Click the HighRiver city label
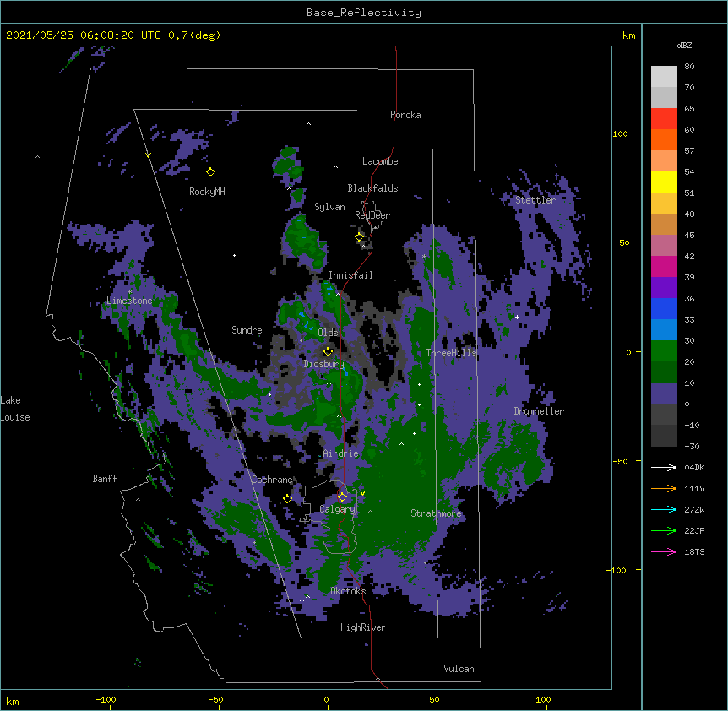Screen dimensions: 728x711 point(363,627)
